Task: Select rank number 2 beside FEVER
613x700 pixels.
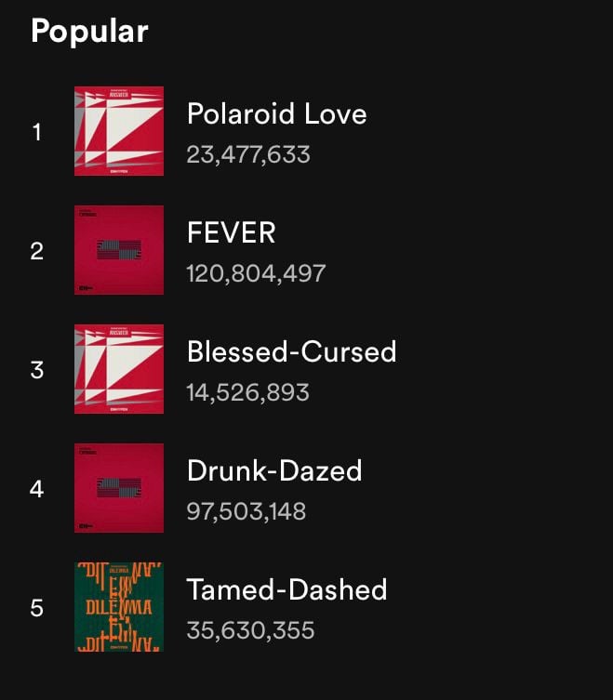Action: (37, 251)
